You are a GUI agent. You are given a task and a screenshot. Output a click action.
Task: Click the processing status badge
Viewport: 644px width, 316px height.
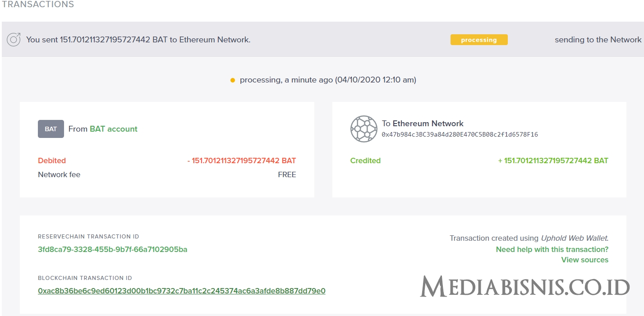479,40
